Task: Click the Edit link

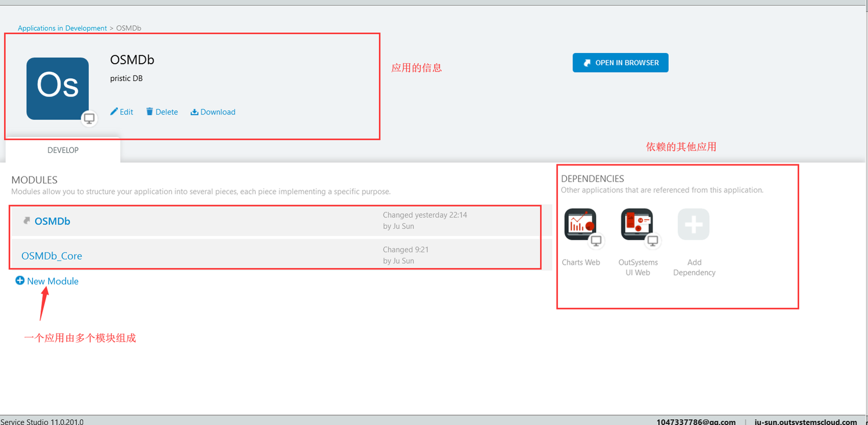Action: (x=126, y=112)
